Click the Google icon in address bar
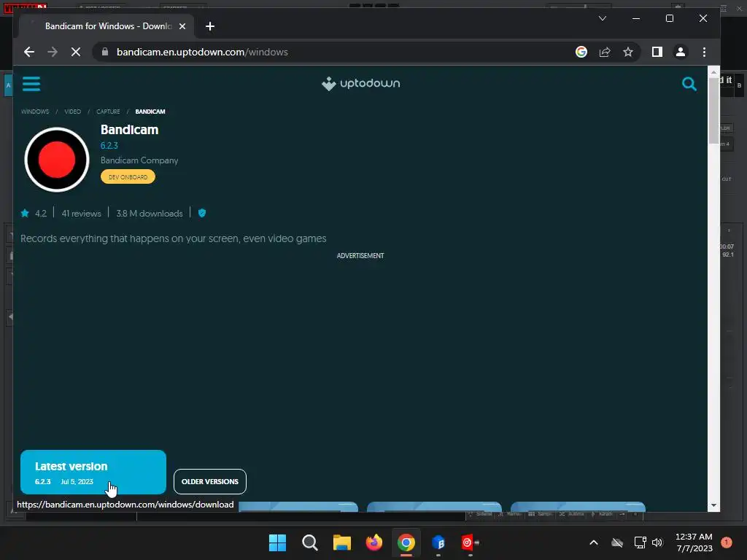This screenshot has height=560, width=747. point(581,52)
